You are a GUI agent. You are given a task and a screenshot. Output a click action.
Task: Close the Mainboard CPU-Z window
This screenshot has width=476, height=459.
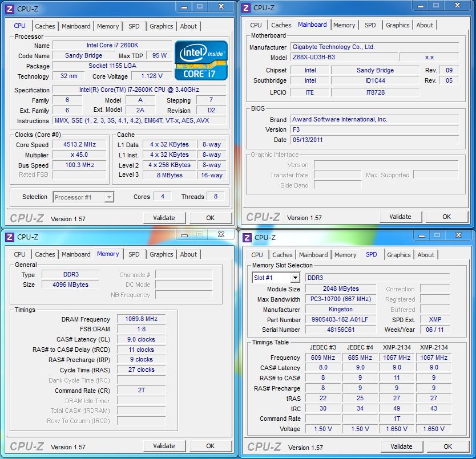coord(458,6)
